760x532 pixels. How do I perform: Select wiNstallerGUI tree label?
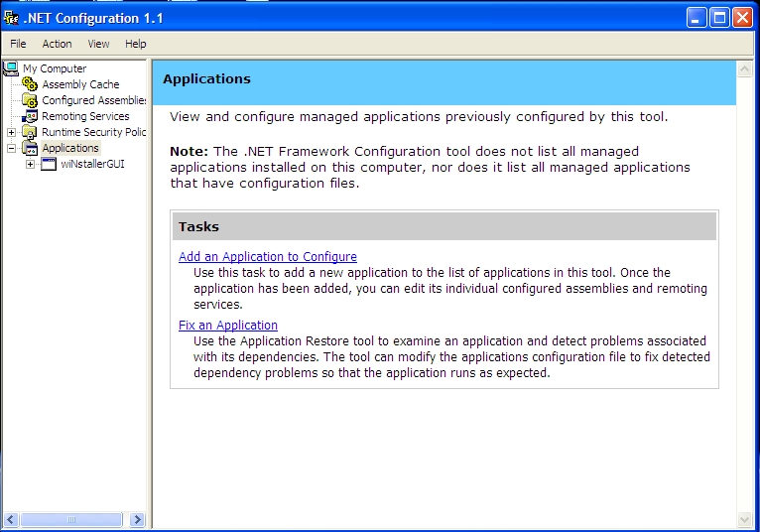point(92,164)
